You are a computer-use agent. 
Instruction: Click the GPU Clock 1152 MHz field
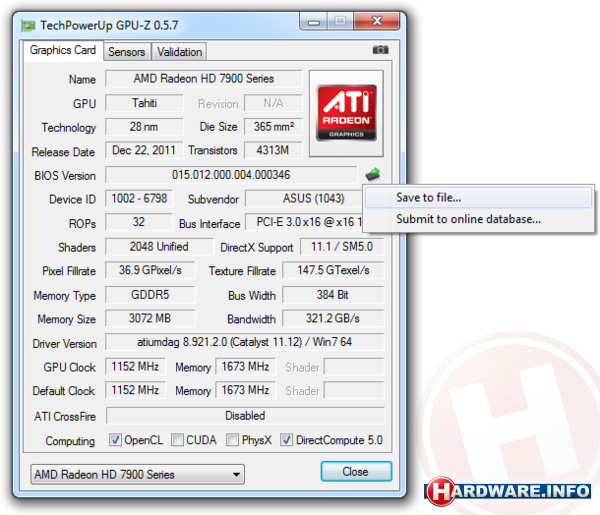pos(136,367)
